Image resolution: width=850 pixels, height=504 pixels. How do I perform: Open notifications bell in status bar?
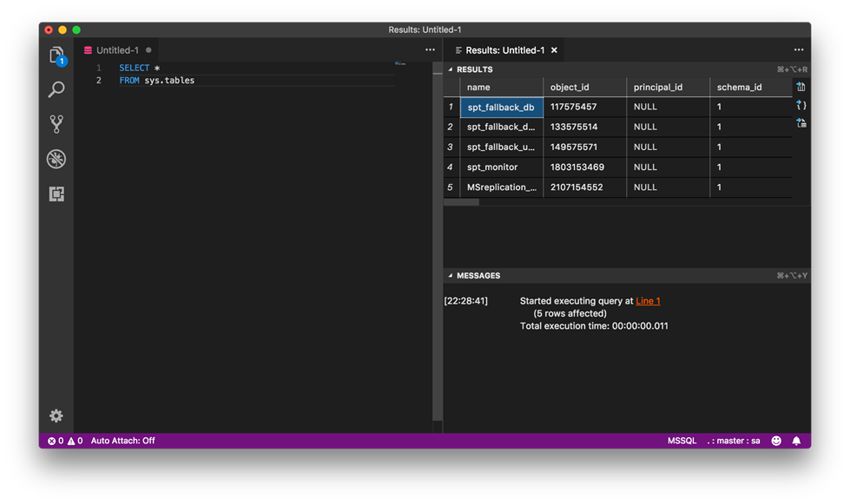tap(796, 441)
